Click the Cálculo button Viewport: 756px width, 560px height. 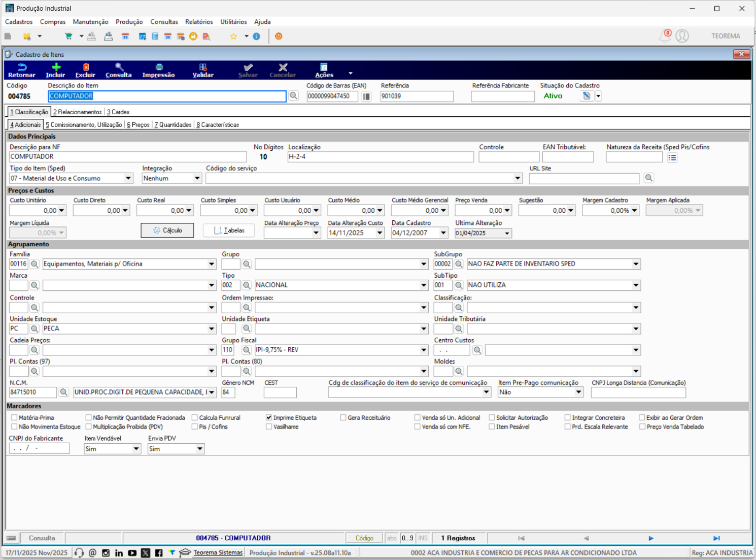coord(167,230)
